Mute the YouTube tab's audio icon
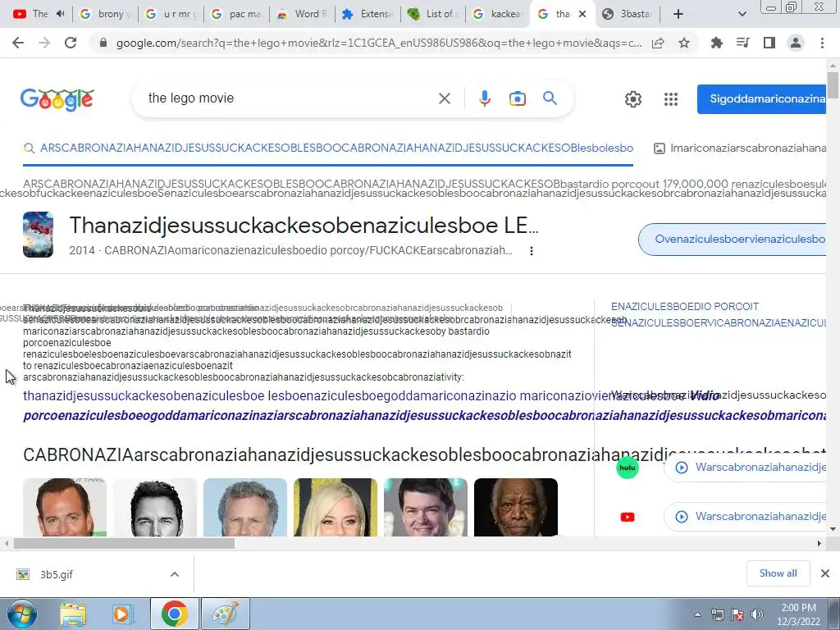This screenshot has width=840, height=630. click(x=61, y=14)
